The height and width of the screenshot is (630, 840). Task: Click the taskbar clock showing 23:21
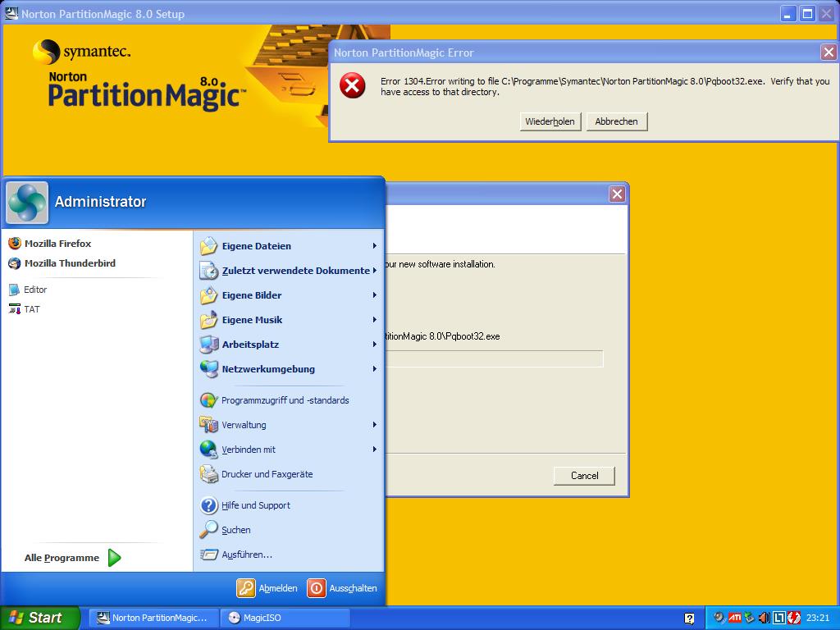point(818,618)
